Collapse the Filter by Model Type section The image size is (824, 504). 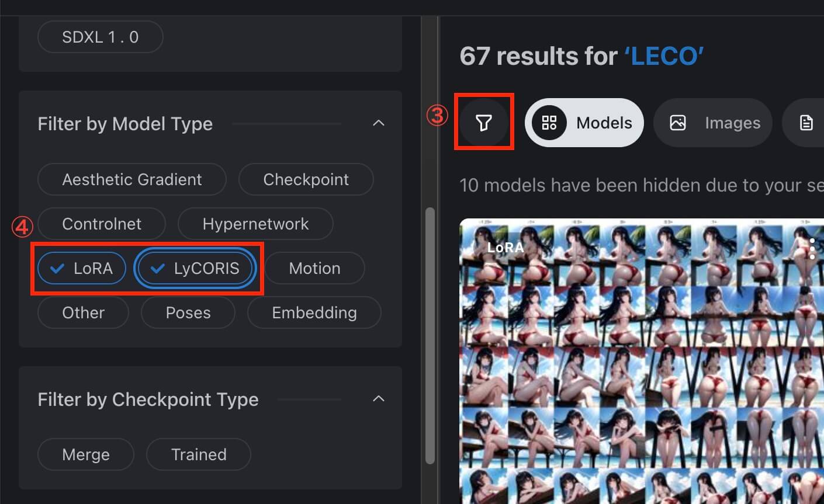pos(379,123)
